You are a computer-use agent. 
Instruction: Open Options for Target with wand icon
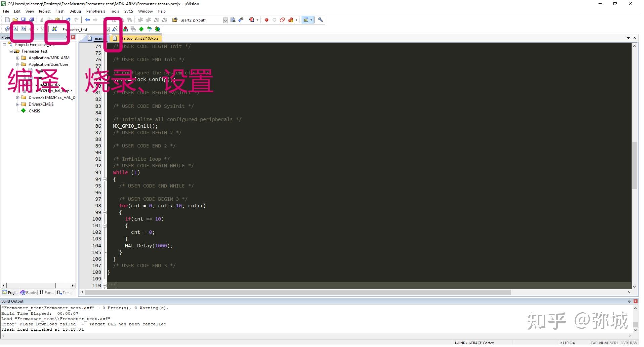(x=115, y=29)
